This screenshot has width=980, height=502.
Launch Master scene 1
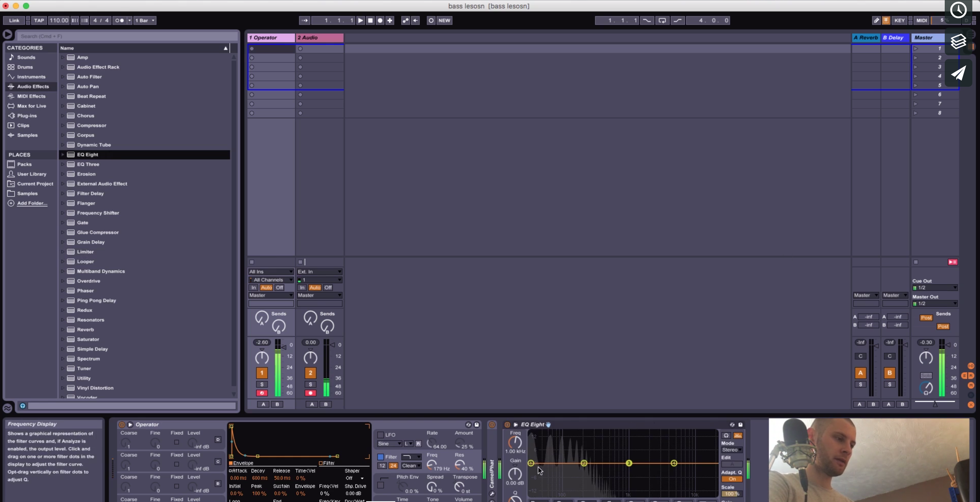(x=916, y=48)
